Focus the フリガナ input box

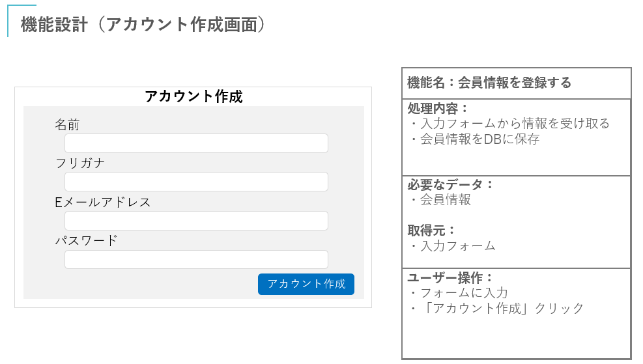(195, 182)
